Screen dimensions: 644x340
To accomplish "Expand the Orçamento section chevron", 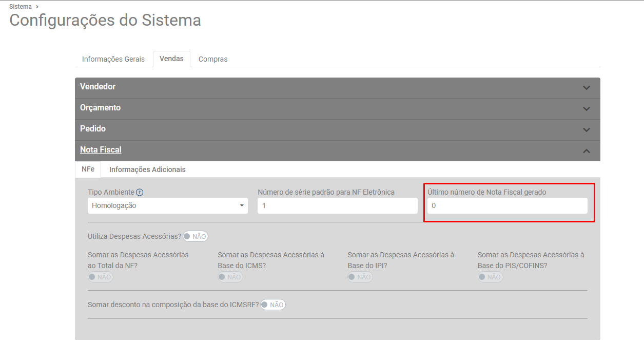I will pos(587,109).
